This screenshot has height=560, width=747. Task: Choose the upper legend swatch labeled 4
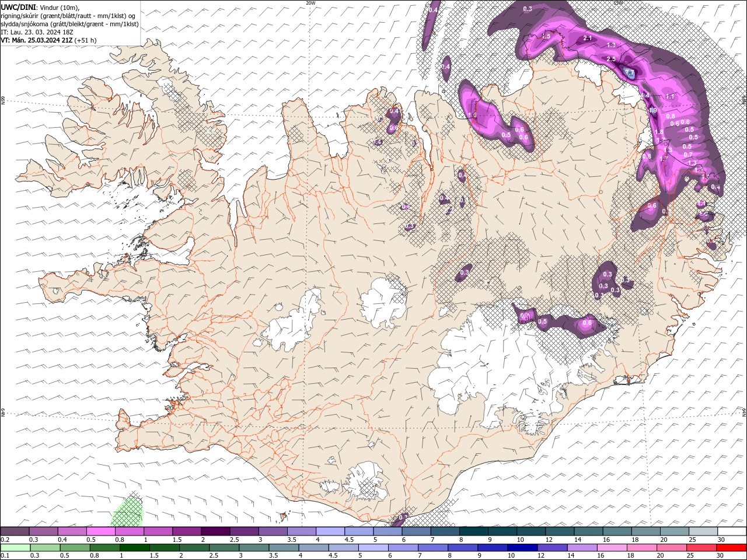pyautogui.click(x=330, y=531)
